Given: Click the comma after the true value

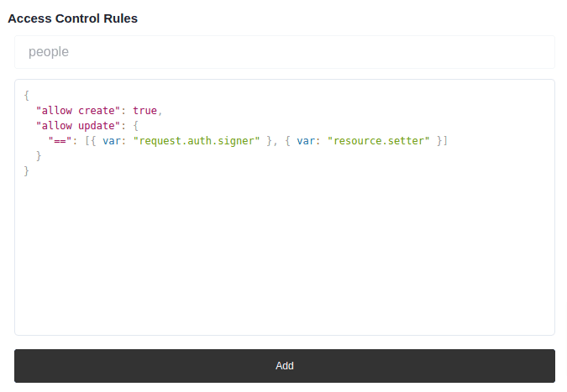Looking at the screenshot, I should coord(160,111).
